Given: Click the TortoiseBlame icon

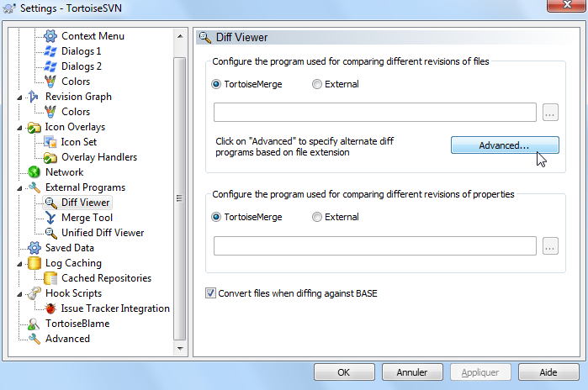Looking at the screenshot, I should click(34, 324).
